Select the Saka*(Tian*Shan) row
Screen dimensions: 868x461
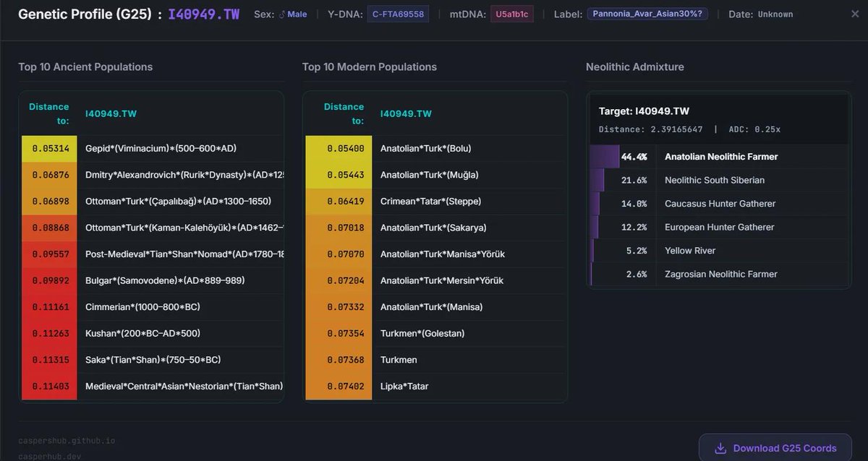(x=151, y=359)
